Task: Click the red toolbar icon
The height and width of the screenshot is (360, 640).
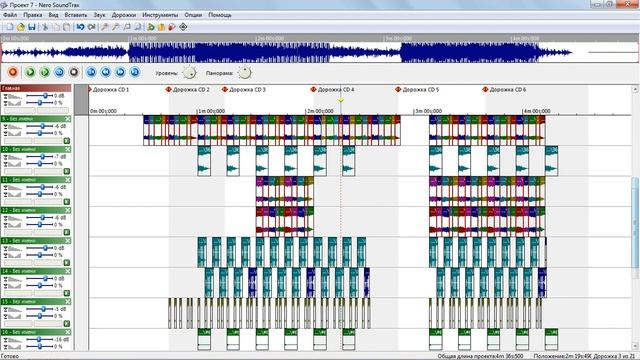Action: [x=172, y=27]
